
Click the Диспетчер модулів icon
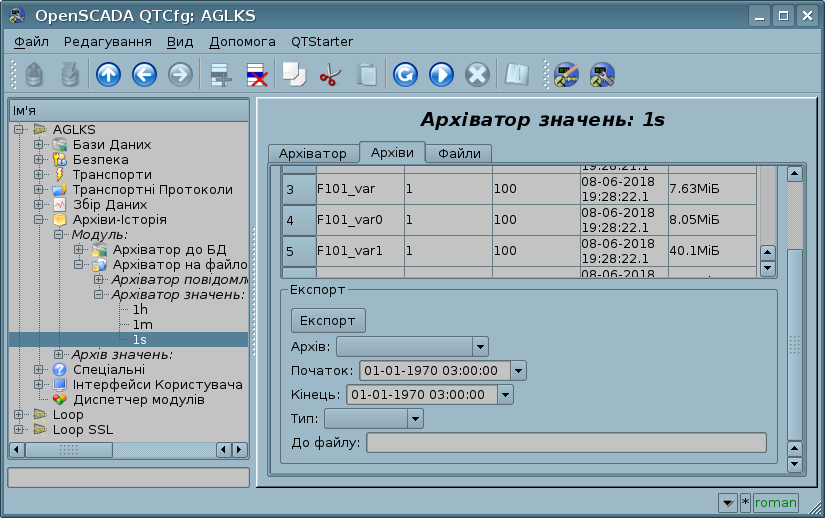pos(60,400)
